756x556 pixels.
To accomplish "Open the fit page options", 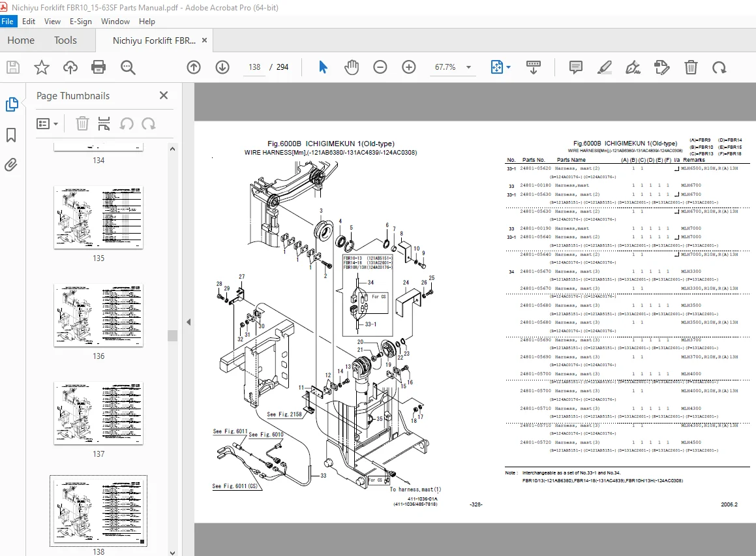I will click(500, 67).
